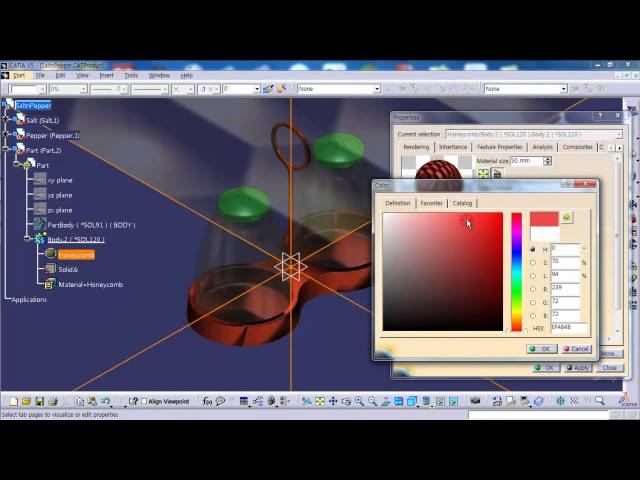Viewport: 640px width, 480px height.
Task: Select the S saturation radio button
Action: click(x=533, y=262)
